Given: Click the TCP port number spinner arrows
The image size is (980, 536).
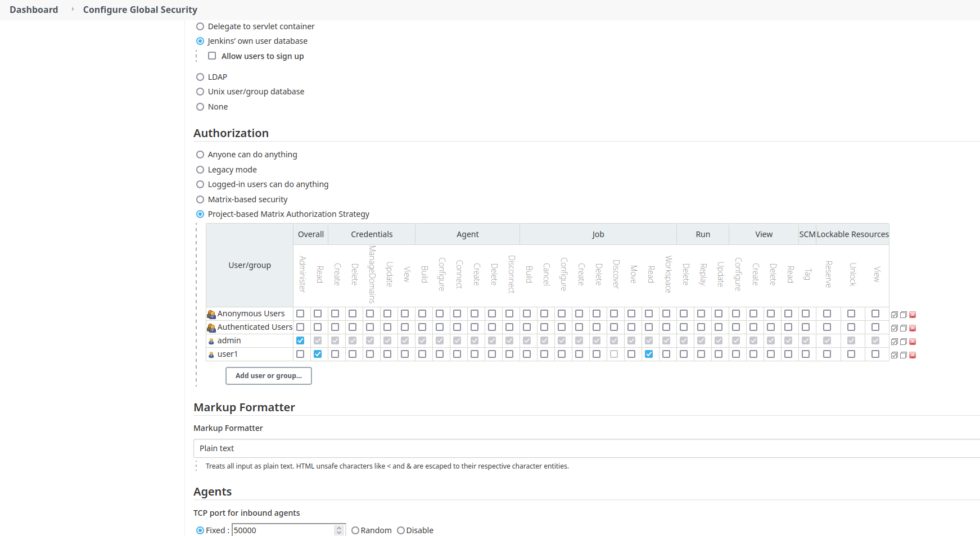Looking at the screenshot, I should 339,530.
